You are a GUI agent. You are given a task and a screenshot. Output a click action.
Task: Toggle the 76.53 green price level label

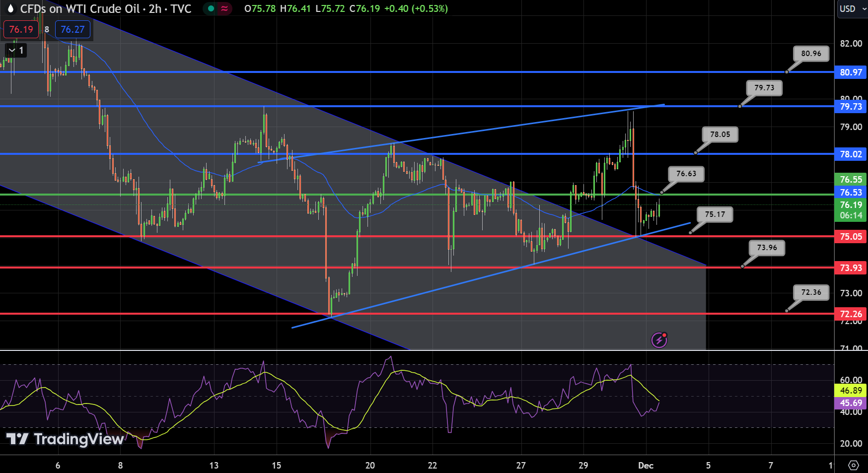click(x=851, y=193)
